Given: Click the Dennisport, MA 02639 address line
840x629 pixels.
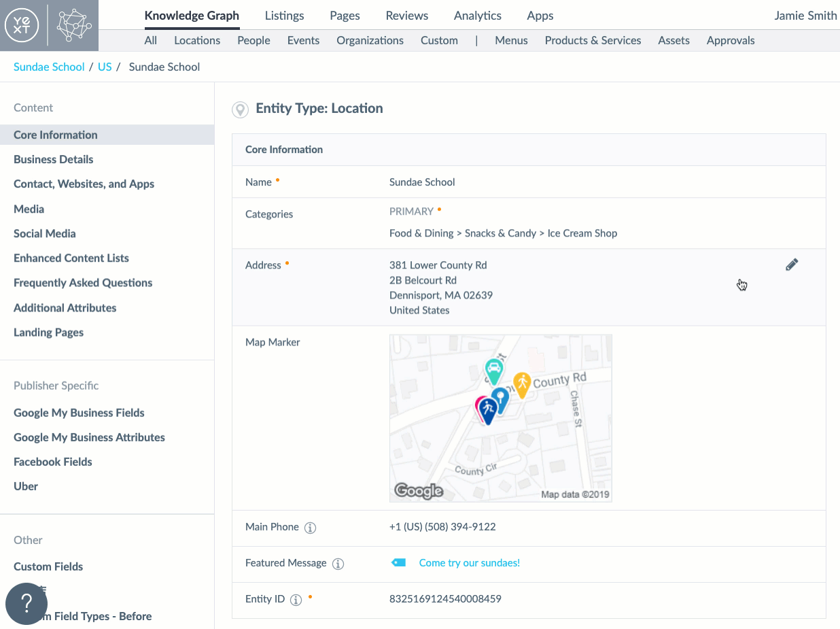Looking at the screenshot, I should click(441, 295).
